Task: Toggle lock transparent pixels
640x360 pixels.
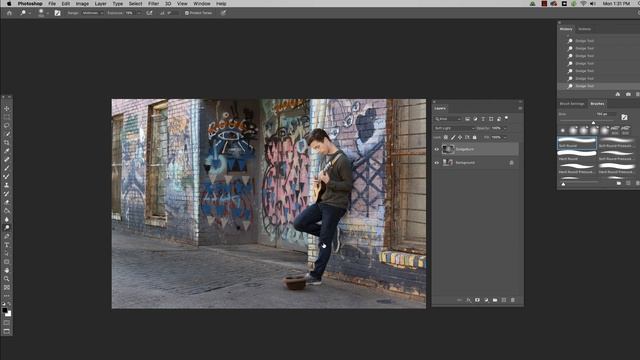Action: pos(446,138)
